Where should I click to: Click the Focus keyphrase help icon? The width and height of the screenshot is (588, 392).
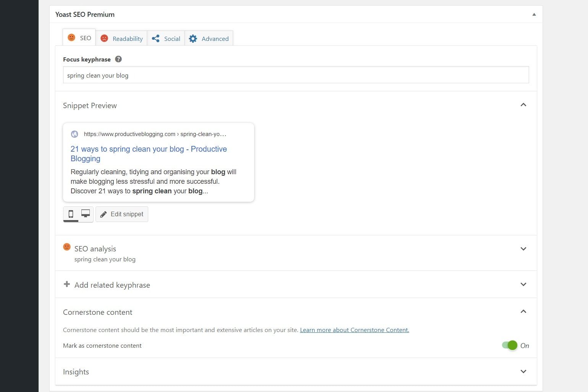(x=118, y=59)
